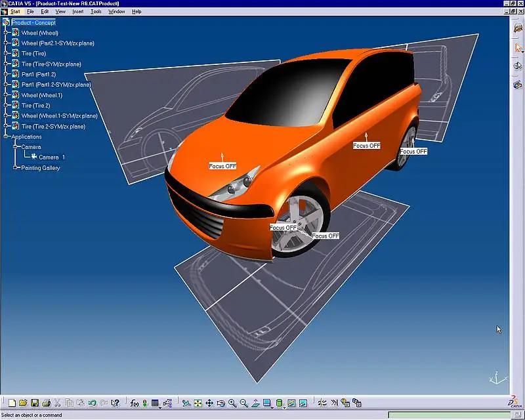Select Wheel (Part2.1-SYM/zx plane) item
This screenshot has height=420, width=525.
(58, 43)
